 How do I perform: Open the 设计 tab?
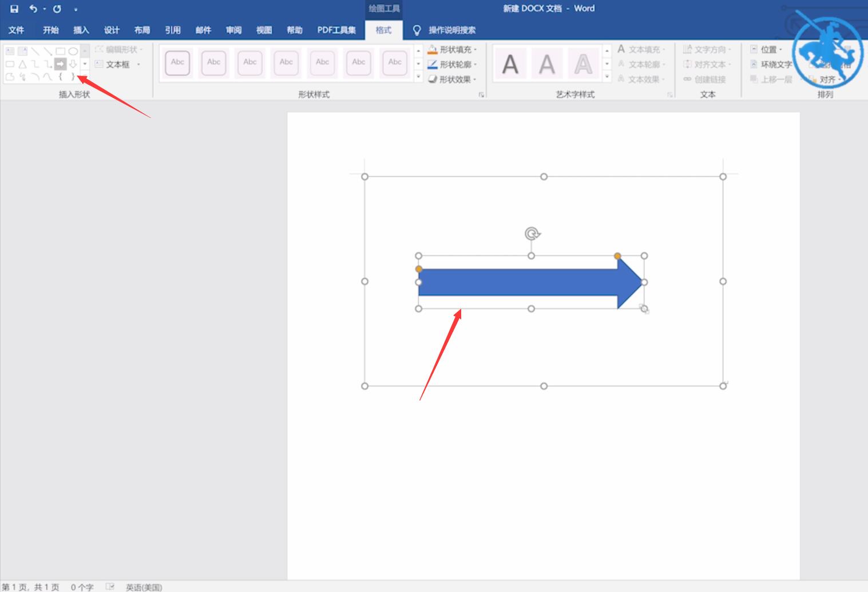(112, 30)
